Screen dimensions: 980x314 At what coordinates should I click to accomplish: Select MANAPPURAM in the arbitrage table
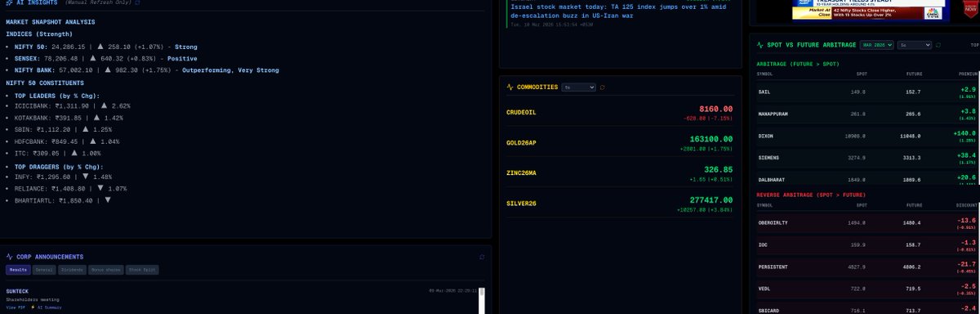coord(867,114)
